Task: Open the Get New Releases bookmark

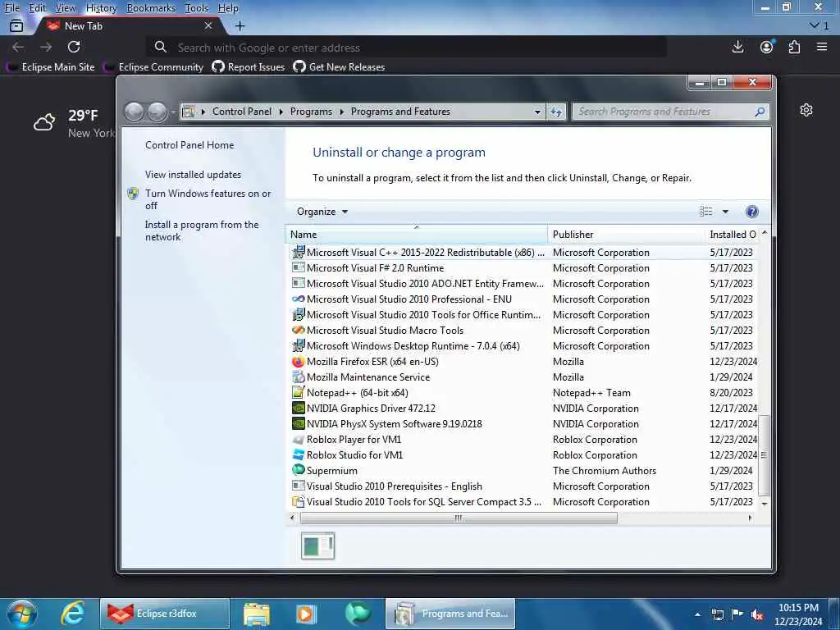Action: [x=339, y=67]
